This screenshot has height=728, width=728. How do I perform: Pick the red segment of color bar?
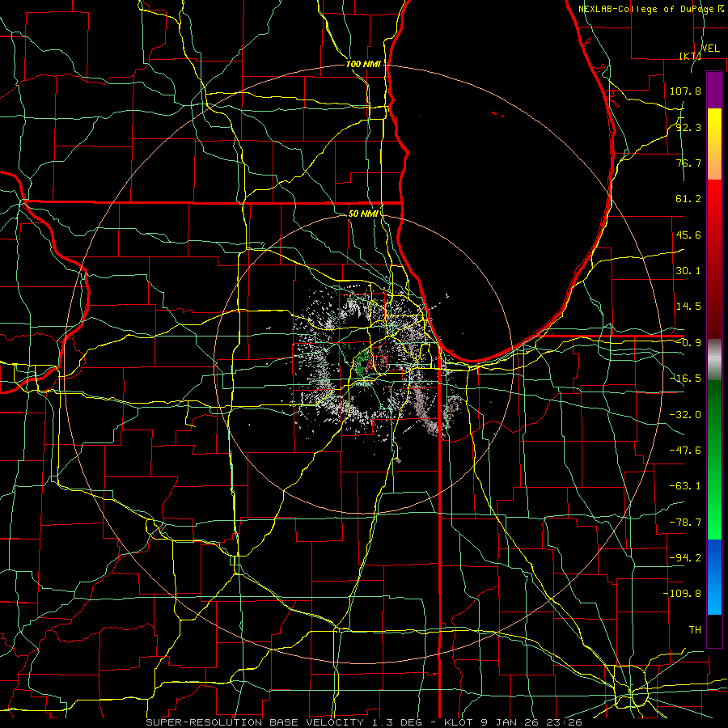pos(714,259)
